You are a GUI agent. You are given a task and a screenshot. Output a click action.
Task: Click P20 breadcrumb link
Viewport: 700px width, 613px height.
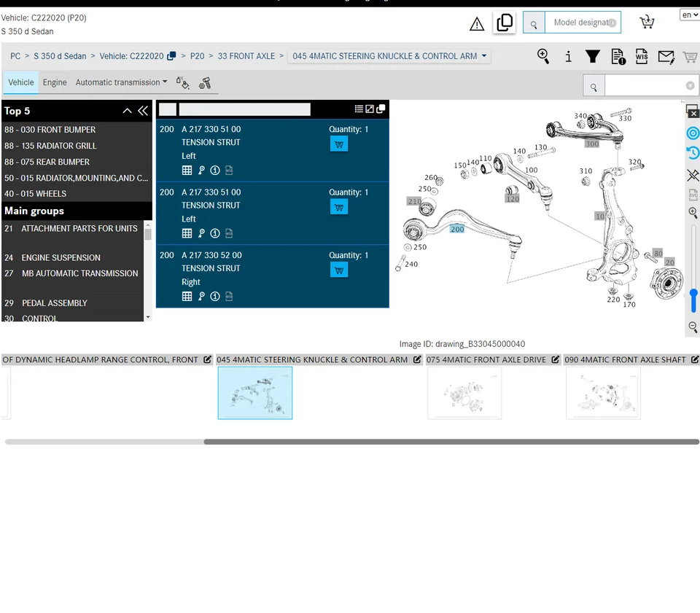[x=198, y=56]
